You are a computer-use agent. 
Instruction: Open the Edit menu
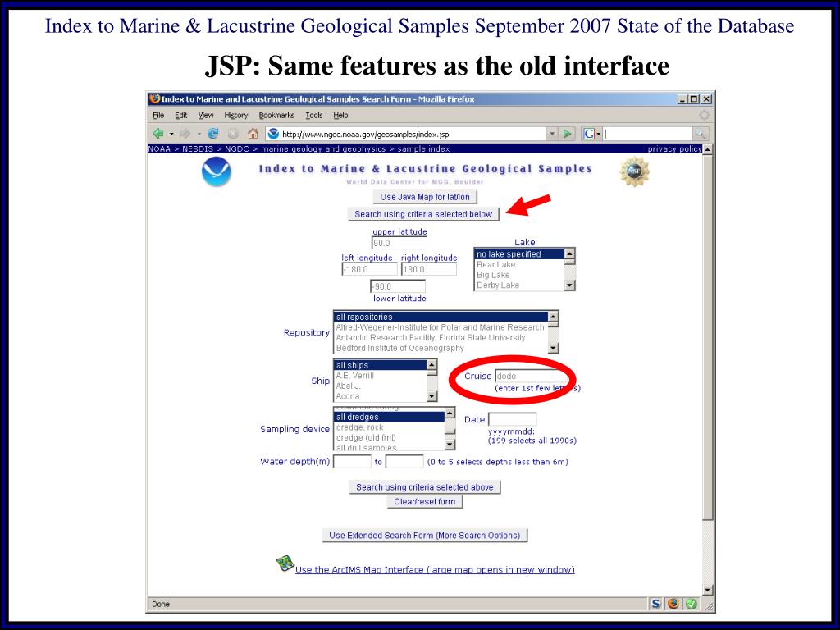click(181, 115)
